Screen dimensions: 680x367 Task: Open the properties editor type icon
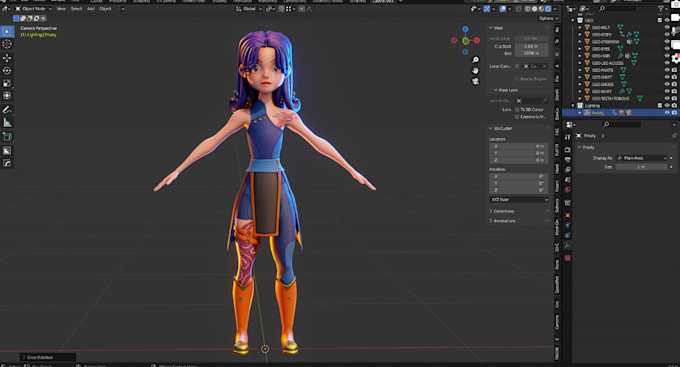click(x=570, y=125)
